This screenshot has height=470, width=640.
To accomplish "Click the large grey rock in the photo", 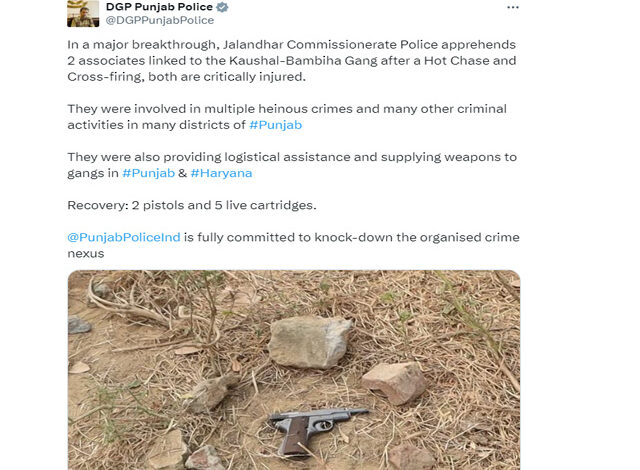I will click(x=309, y=342).
